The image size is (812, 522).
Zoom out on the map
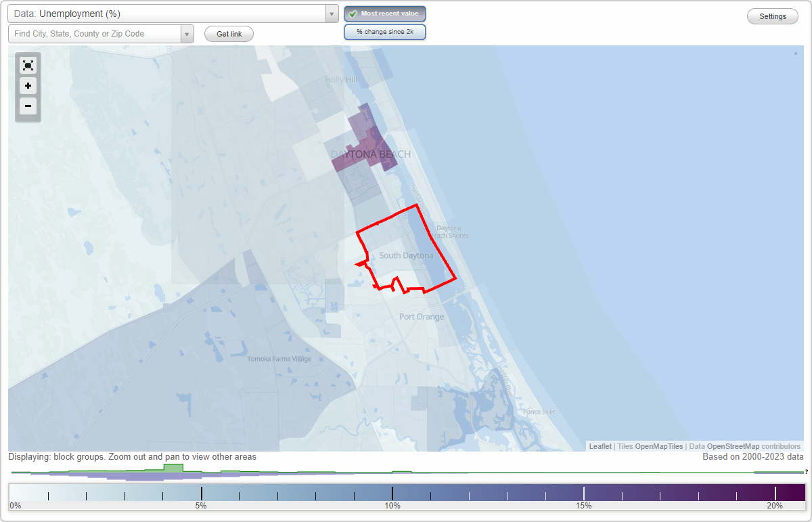click(28, 106)
